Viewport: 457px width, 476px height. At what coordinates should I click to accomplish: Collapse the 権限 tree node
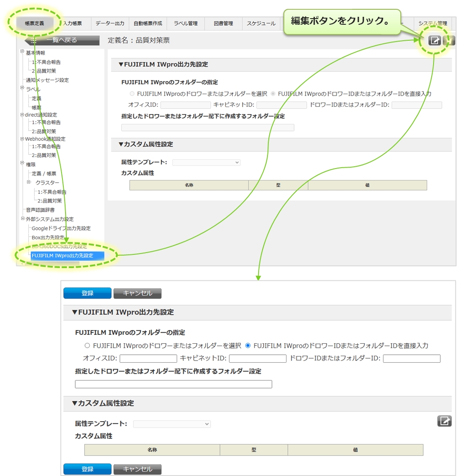(22, 163)
